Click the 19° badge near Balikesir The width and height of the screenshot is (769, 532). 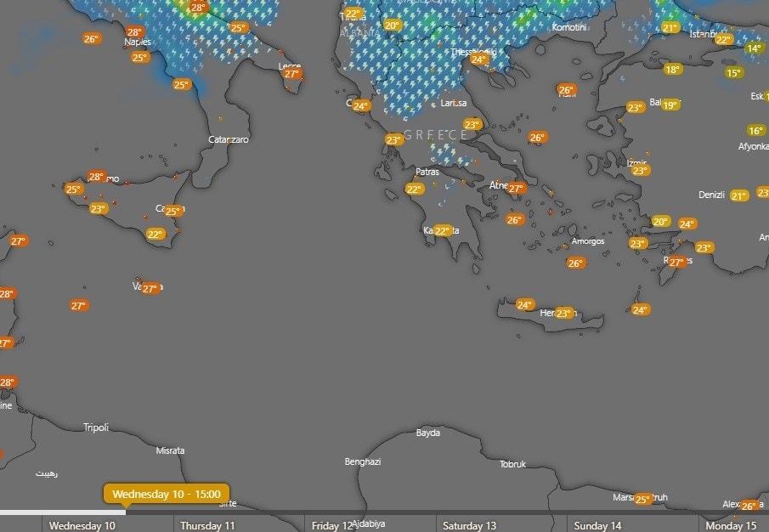point(670,105)
